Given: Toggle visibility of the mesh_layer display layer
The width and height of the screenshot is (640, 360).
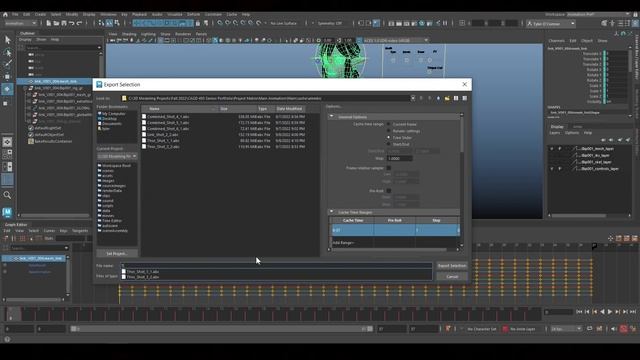Looking at the screenshot, I should (x=552, y=149).
